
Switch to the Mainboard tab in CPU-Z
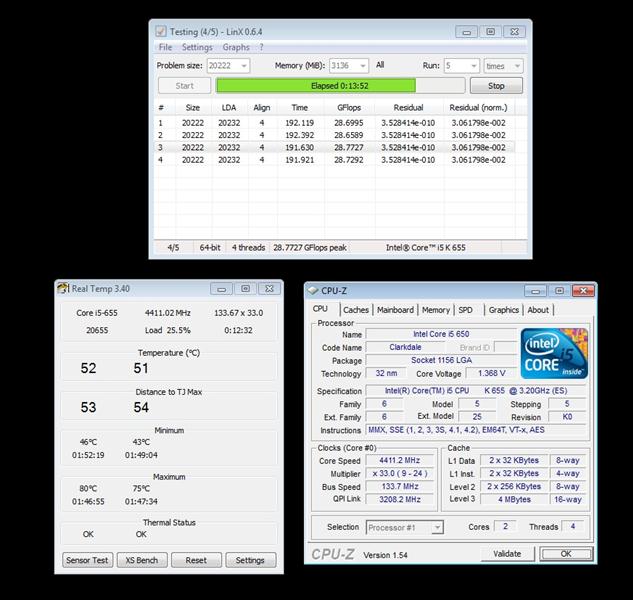point(394,310)
